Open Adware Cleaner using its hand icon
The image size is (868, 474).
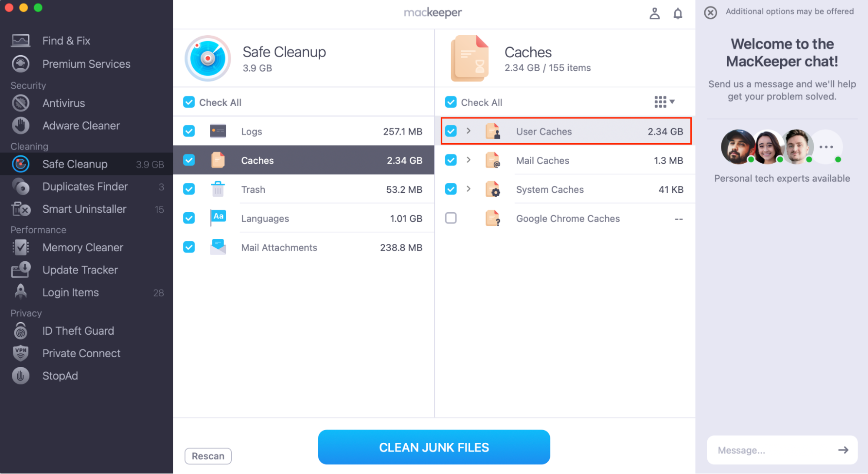20,125
